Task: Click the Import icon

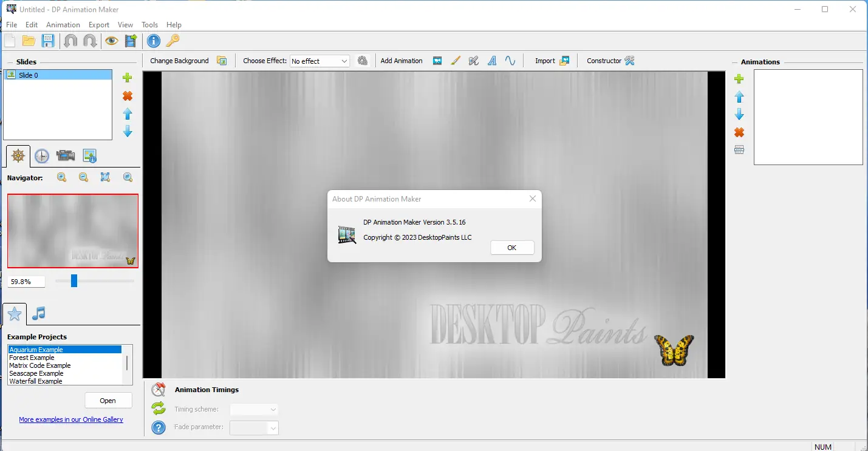Action: (564, 61)
